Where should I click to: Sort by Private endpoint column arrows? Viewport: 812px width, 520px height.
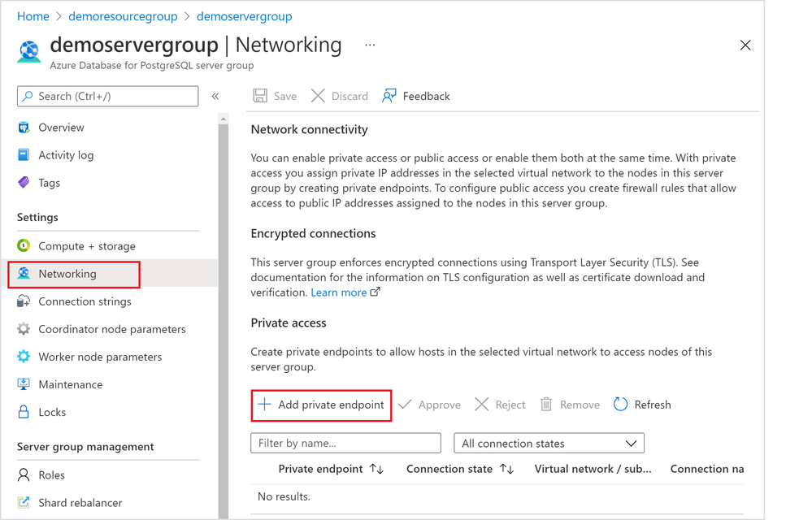click(x=376, y=469)
